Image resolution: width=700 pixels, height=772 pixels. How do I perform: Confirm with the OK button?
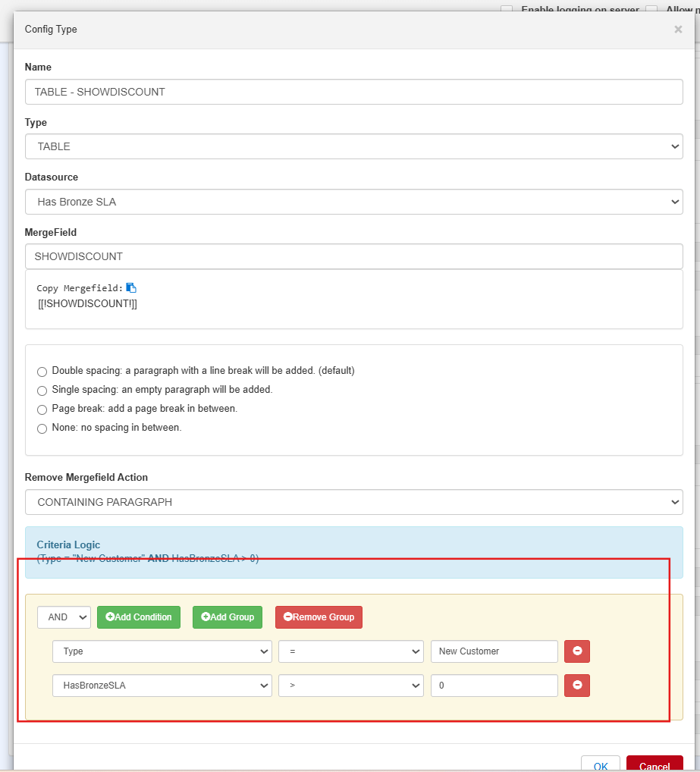(x=601, y=764)
